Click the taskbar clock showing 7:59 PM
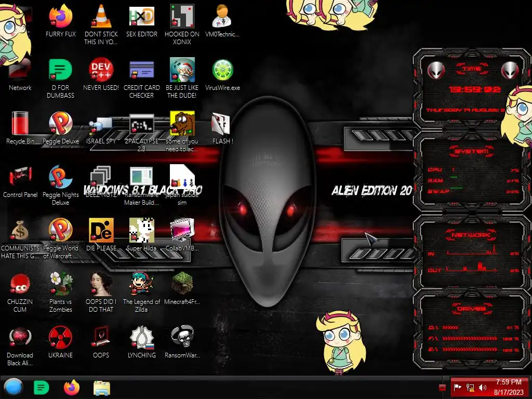 click(x=509, y=387)
